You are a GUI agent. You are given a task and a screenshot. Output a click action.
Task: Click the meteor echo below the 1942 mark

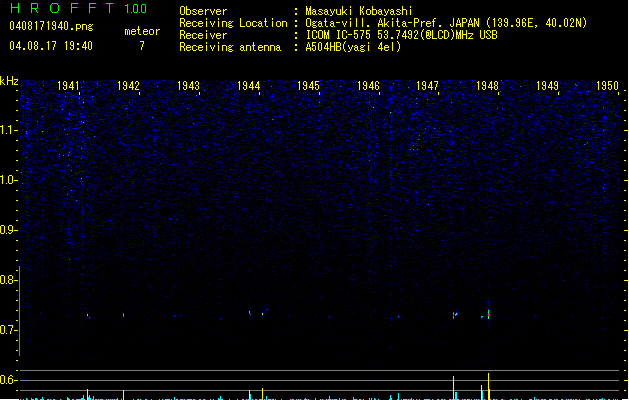(124, 315)
